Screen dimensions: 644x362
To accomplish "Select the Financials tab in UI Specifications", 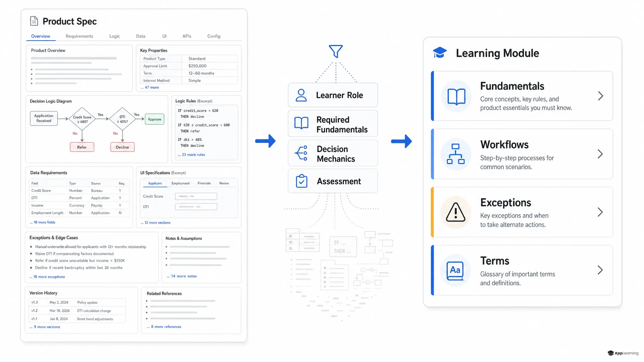I will pos(204,183).
